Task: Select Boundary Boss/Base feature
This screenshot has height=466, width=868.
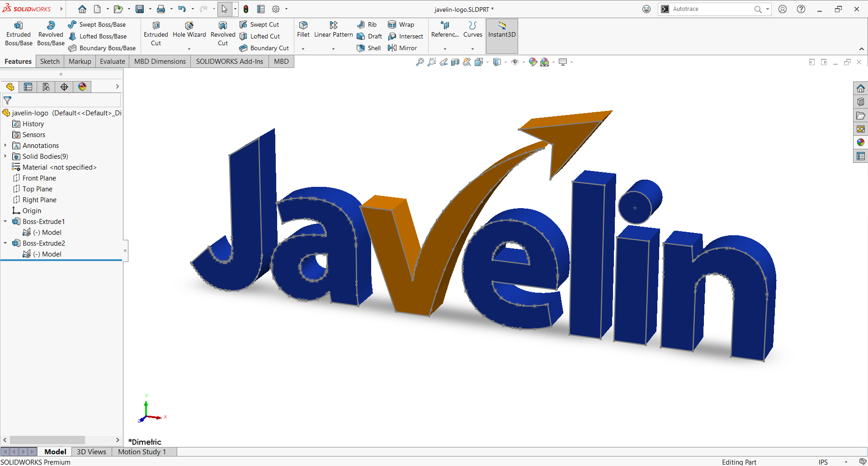Action: tap(102, 48)
